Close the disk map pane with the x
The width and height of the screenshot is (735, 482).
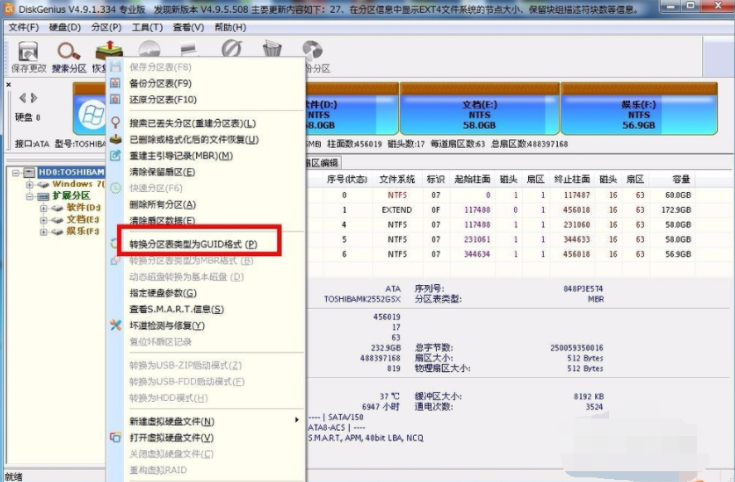pyautogui.click(x=8, y=84)
